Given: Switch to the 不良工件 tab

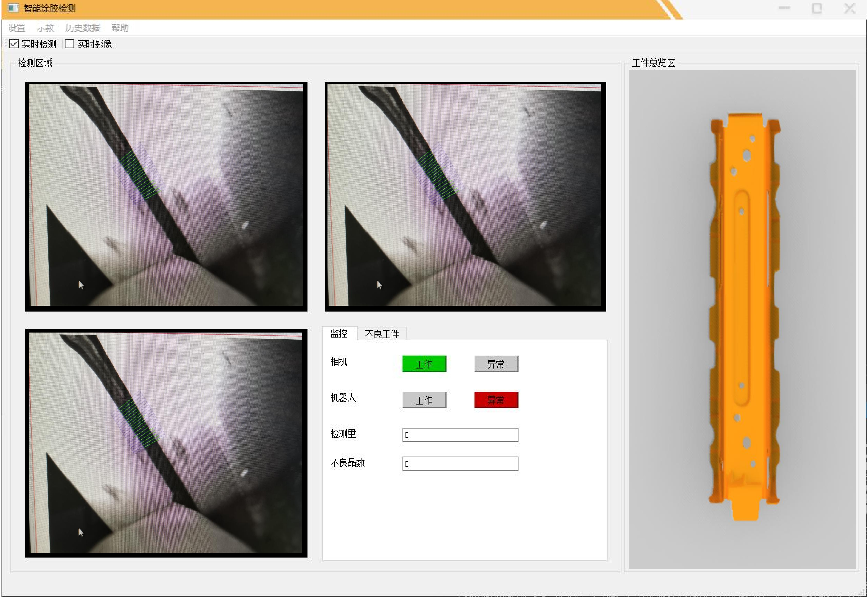Looking at the screenshot, I should (382, 334).
